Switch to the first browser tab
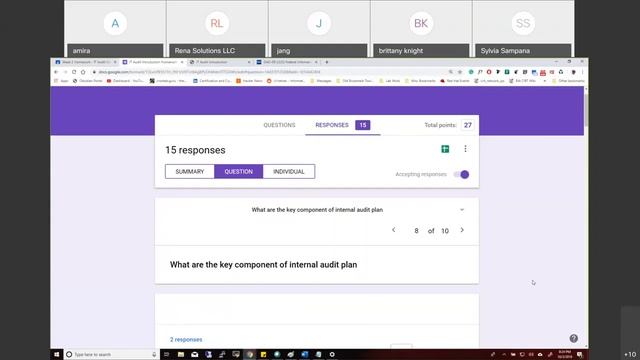The image size is (640, 360). (x=84, y=62)
